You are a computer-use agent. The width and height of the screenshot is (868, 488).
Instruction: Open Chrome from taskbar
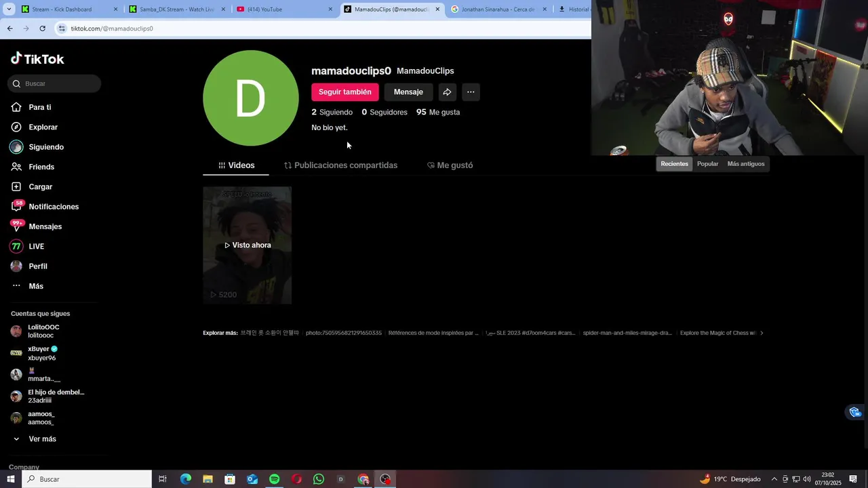[x=363, y=479]
